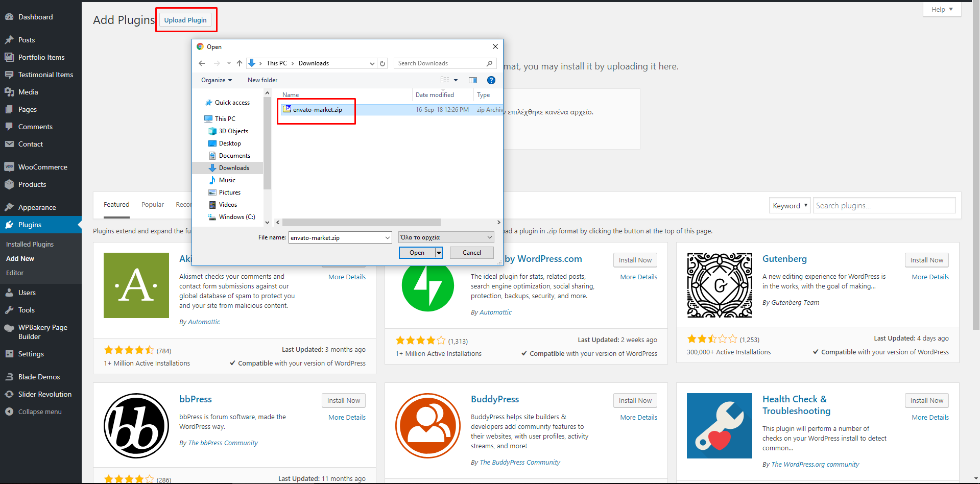Click the WooCommerce sidebar icon
The width and height of the screenshot is (980, 484).
(9, 167)
